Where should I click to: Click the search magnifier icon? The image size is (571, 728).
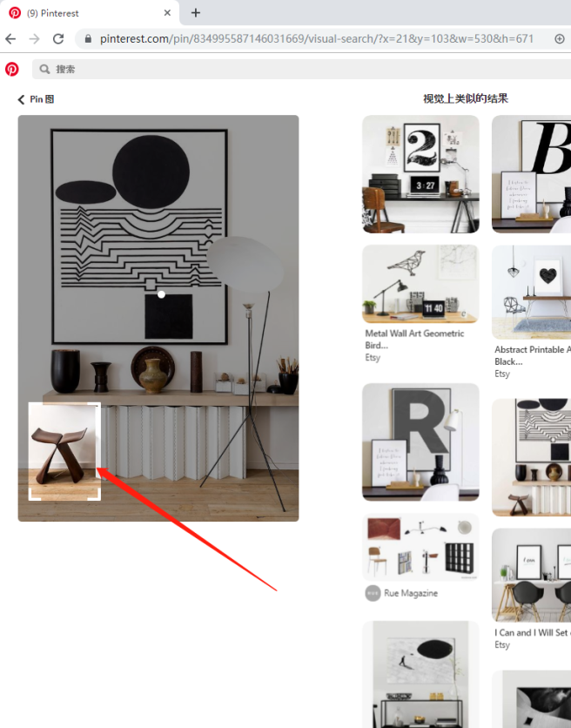44,69
